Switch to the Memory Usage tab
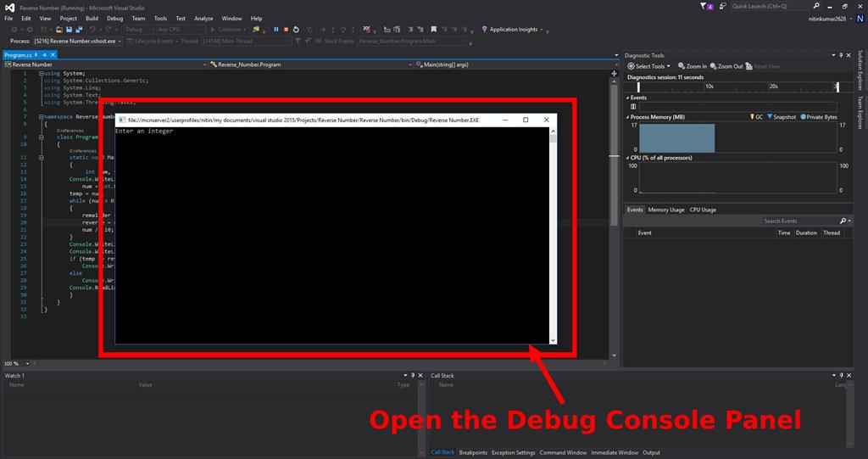Screen dimensions: 868x459 click(666, 210)
